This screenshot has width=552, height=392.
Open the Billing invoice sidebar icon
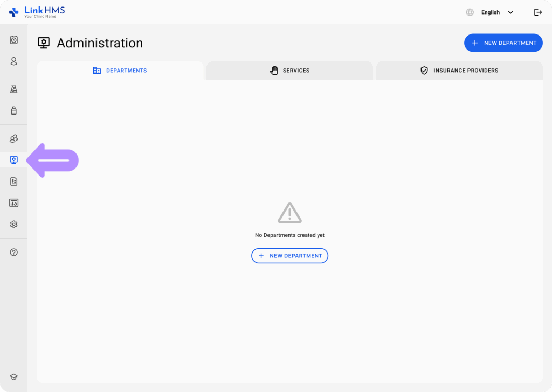pos(14,181)
